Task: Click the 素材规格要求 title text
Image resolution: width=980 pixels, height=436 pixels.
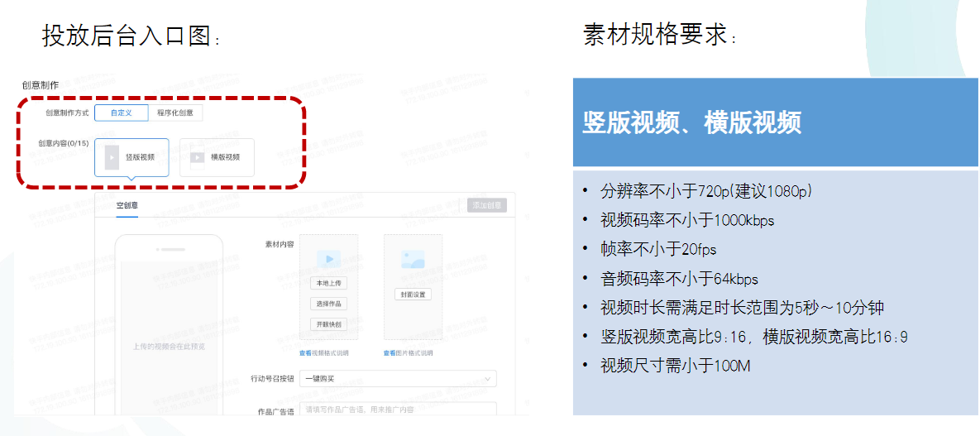Action: (660, 35)
